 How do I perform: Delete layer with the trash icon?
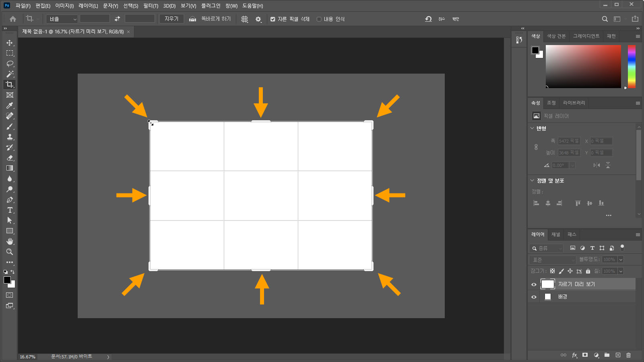coord(628,355)
